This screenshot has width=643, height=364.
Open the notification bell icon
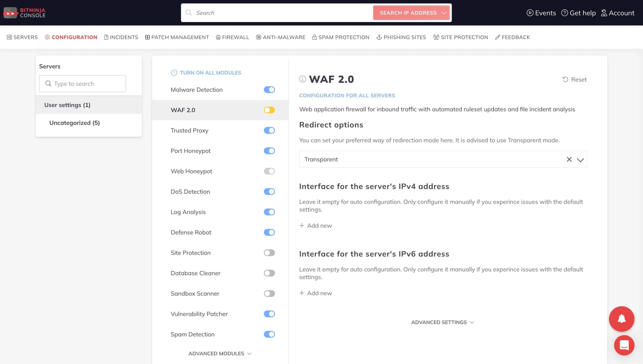(x=622, y=318)
